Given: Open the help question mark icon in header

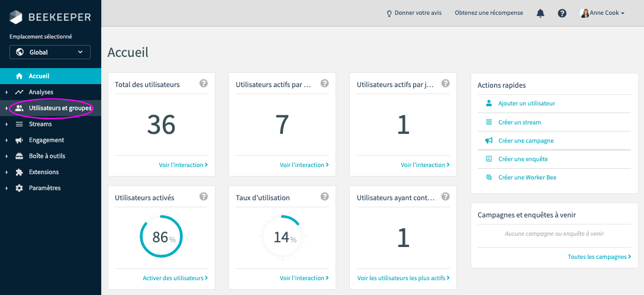Looking at the screenshot, I should click(562, 13).
